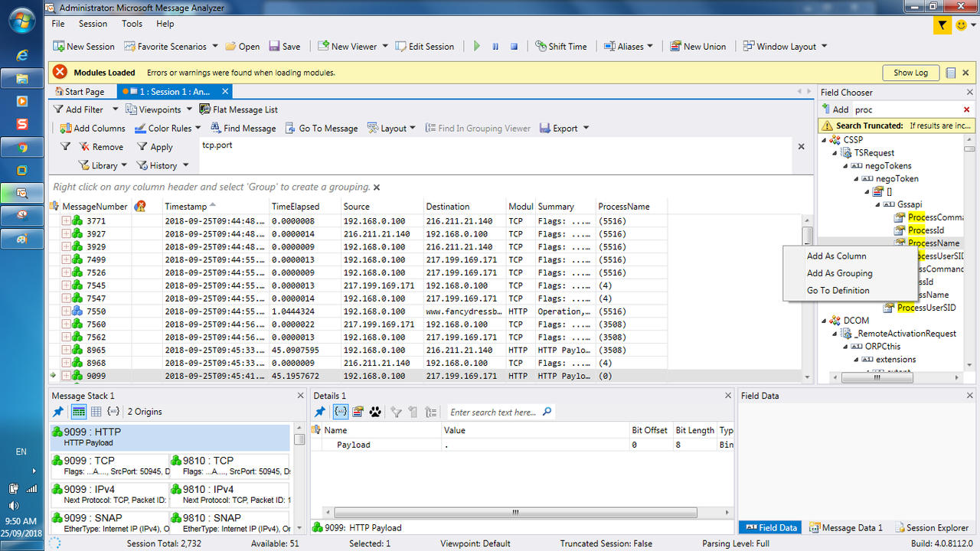This screenshot has height=551, width=980.
Task: Click the Open folder icon
Action: tap(230, 47)
